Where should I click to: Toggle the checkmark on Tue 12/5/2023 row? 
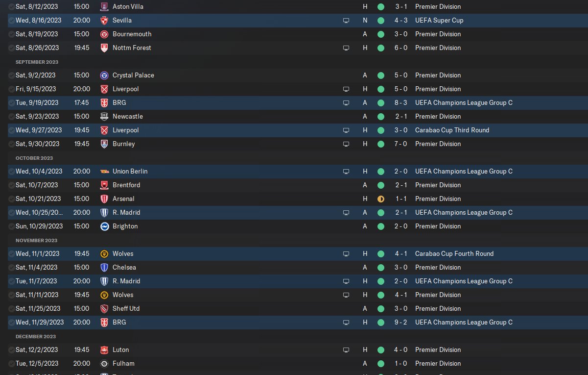[12, 364]
